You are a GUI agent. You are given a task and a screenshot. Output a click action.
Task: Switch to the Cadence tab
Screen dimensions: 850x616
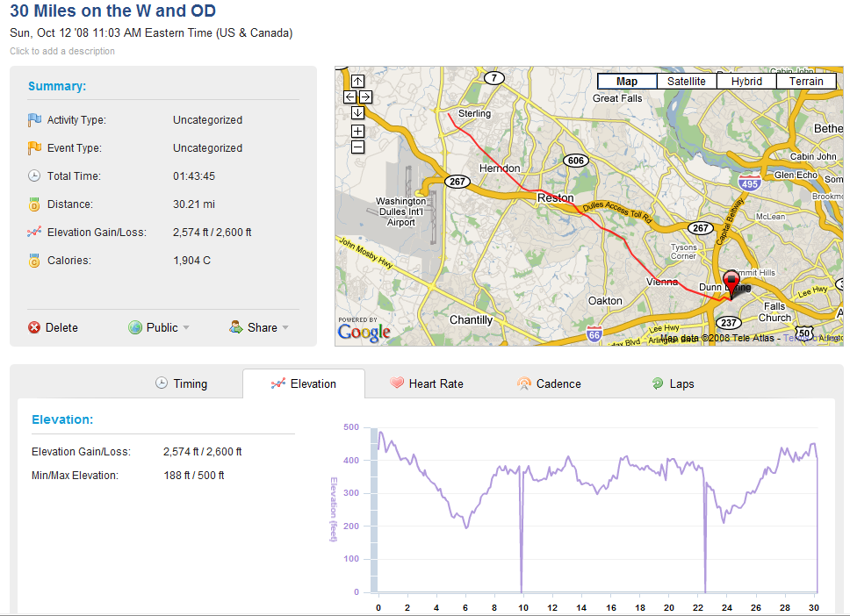(x=549, y=383)
